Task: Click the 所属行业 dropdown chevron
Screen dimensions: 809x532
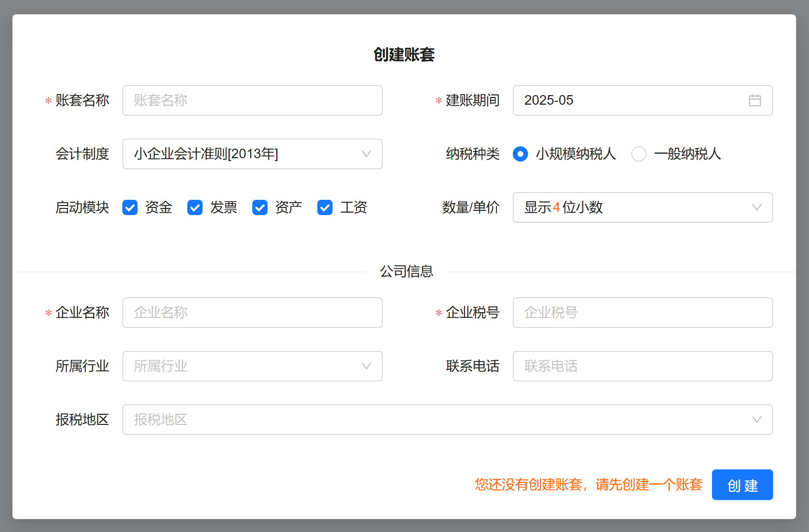Action: click(366, 366)
